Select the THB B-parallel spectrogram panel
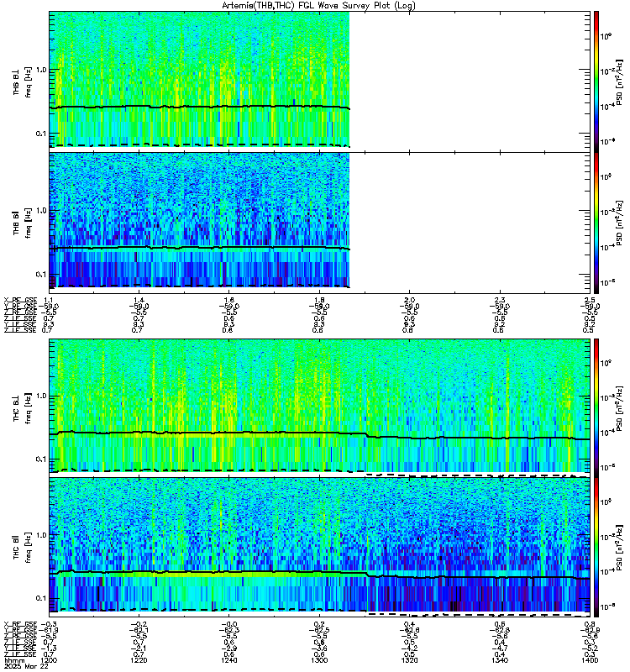 click(x=319, y=223)
